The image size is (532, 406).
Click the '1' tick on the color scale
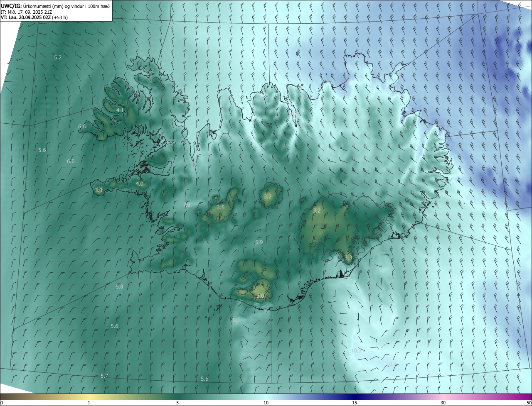point(89,403)
